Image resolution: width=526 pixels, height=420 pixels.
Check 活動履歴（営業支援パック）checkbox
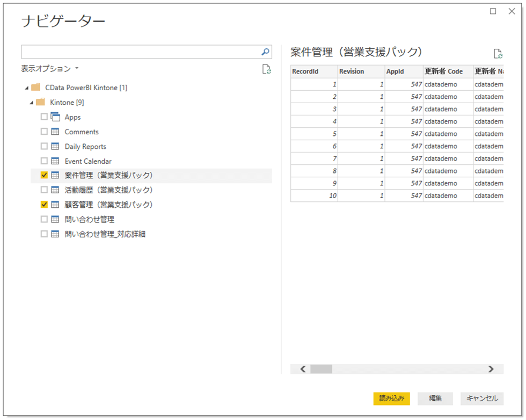(x=44, y=190)
